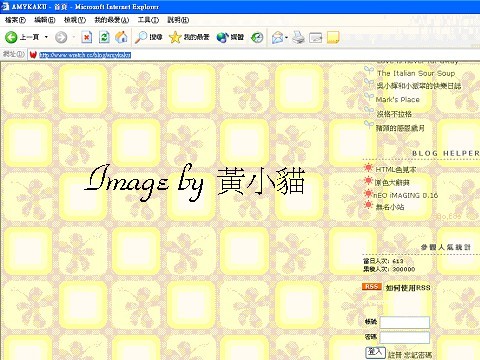This screenshot has width=480, height=360.
Task: Click the Internet Explorer icon in the title bar
Action: [5, 6]
